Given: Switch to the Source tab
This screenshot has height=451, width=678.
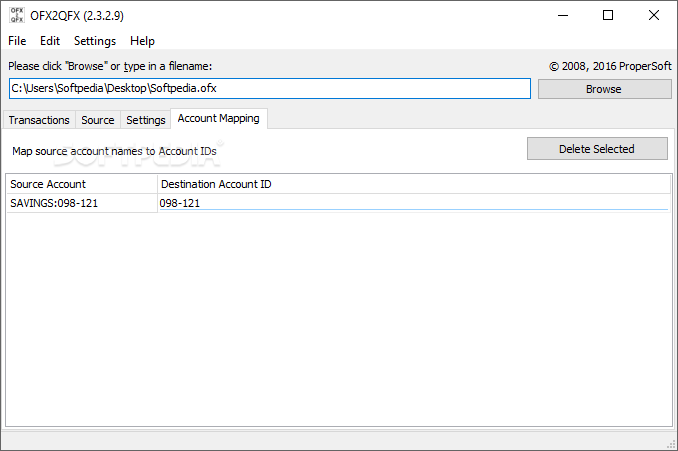Looking at the screenshot, I should click(98, 120).
